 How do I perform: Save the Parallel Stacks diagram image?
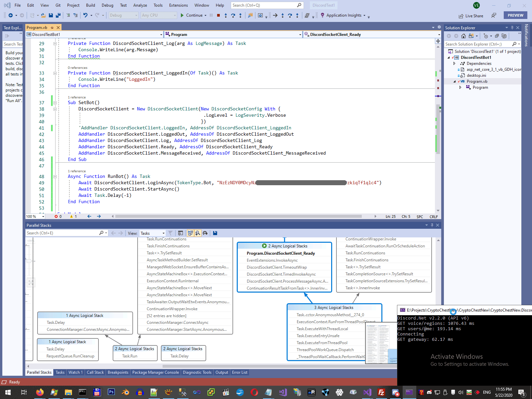[215, 233]
